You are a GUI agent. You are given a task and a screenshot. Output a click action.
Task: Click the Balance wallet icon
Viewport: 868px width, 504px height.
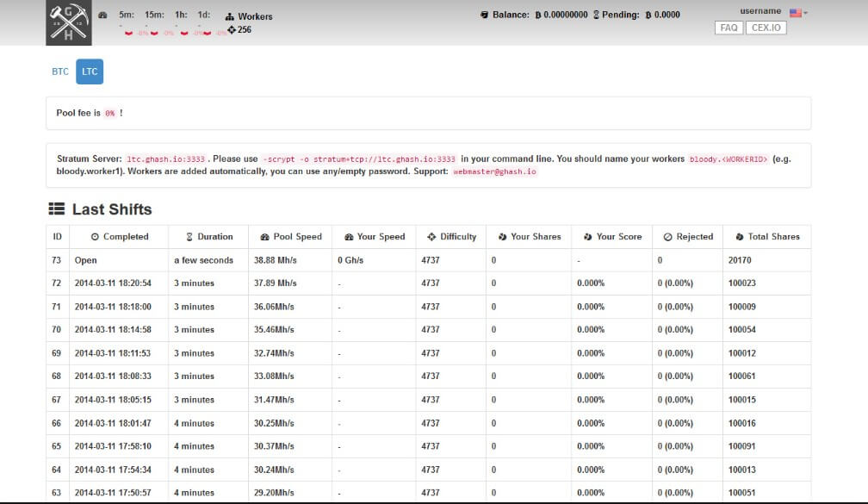point(484,15)
